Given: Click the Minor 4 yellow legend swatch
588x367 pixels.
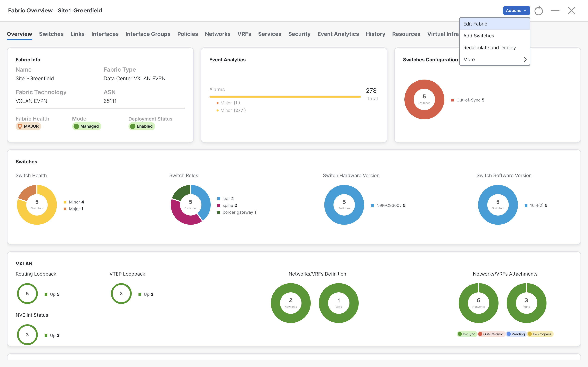Looking at the screenshot, I should 65,202.
